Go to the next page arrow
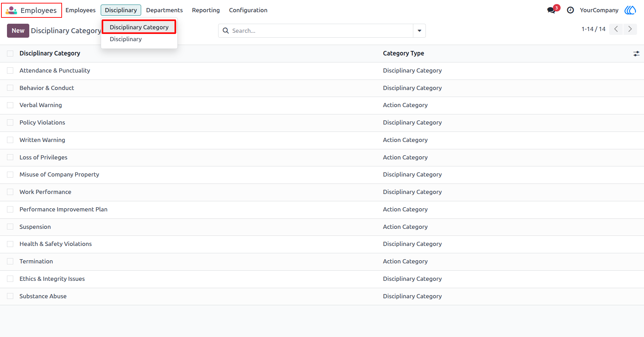This screenshot has width=644, height=337. 630,29
